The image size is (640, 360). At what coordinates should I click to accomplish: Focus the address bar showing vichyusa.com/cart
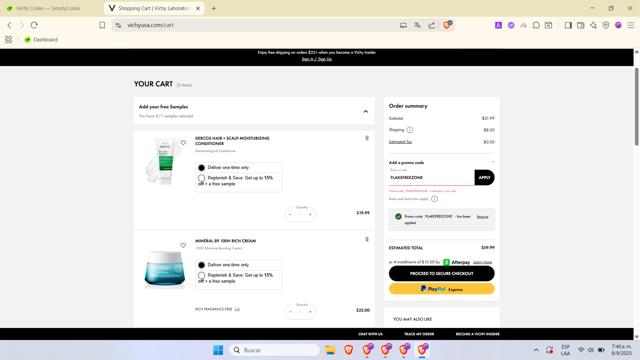click(x=261, y=25)
